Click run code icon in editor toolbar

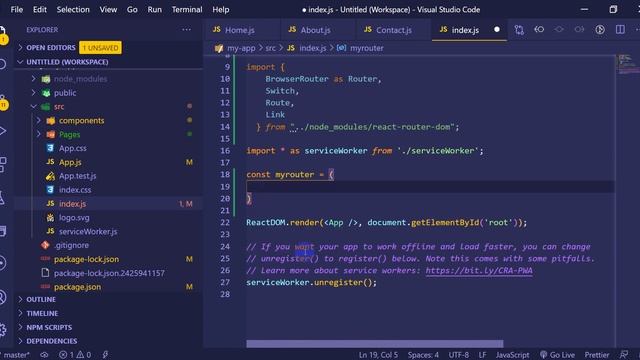[x=600, y=29]
